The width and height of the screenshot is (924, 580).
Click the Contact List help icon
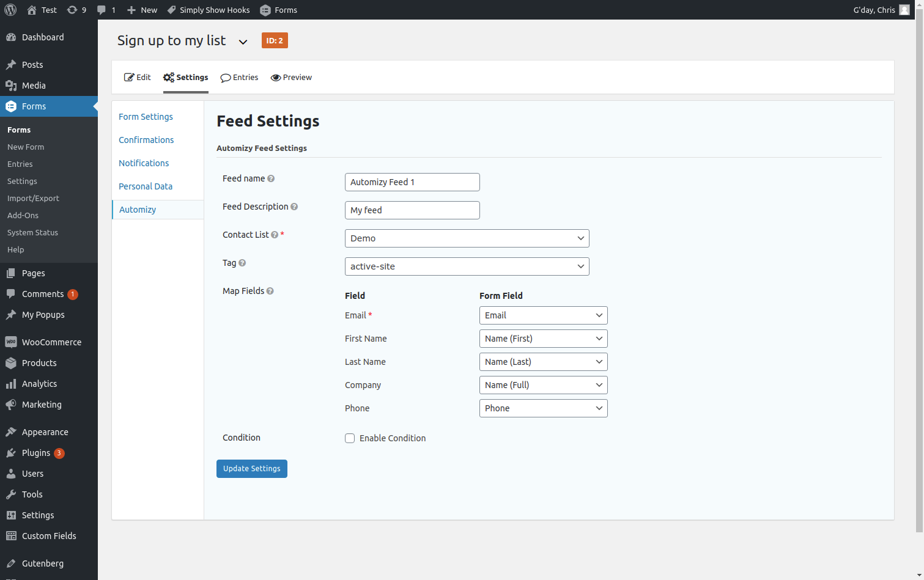[x=275, y=235]
